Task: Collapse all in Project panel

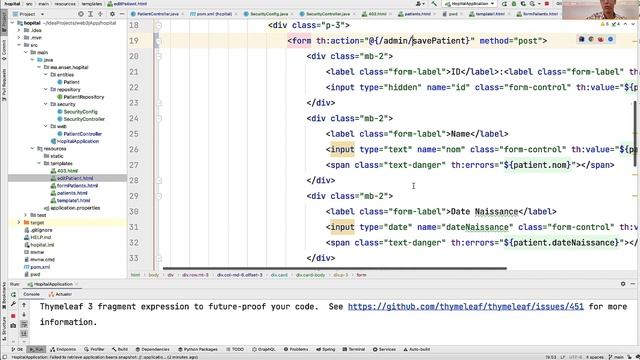Action: (x=100, y=14)
